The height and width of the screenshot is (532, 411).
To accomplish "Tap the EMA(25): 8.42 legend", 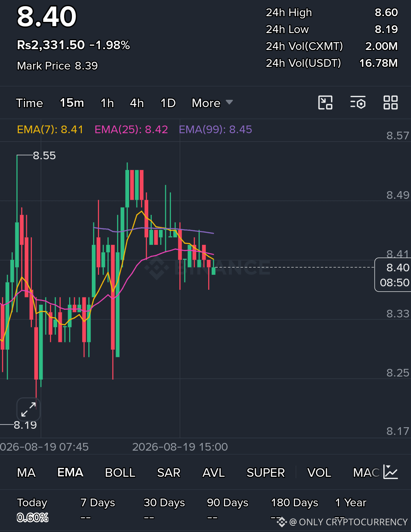I will tap(131, 129).
